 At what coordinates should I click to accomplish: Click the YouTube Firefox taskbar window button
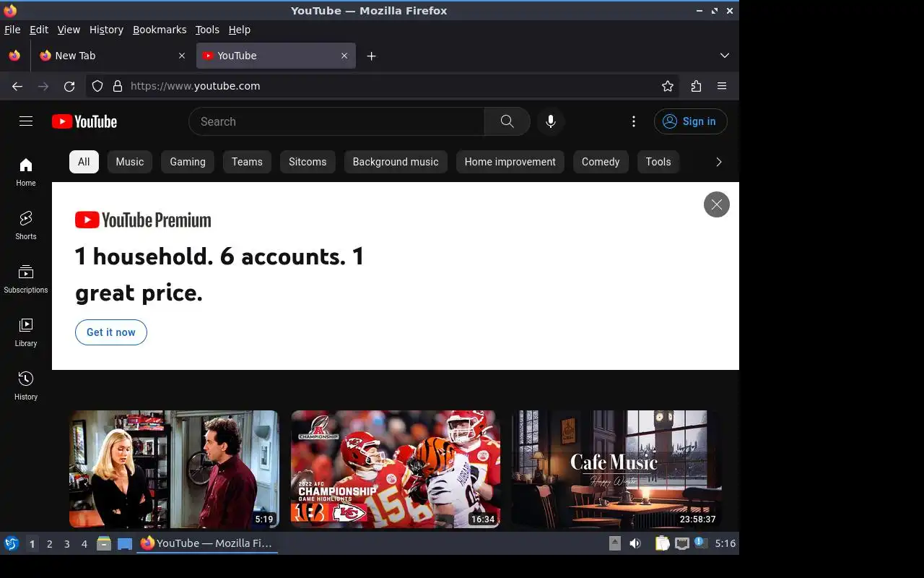(x=207, y=543)
